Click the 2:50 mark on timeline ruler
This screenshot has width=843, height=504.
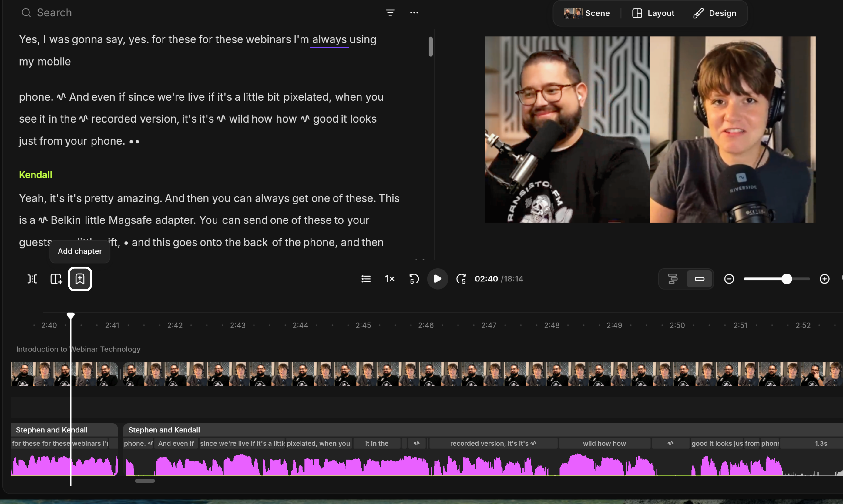point(677,325)
